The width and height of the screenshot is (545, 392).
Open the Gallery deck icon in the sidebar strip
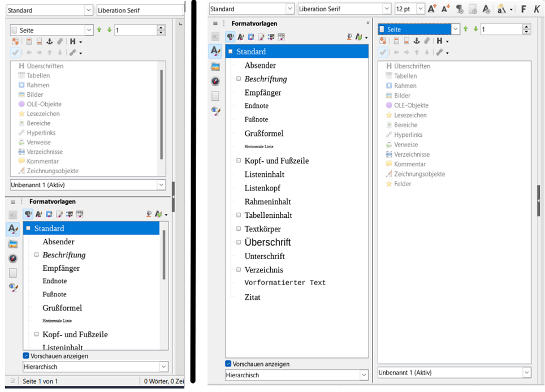click(215, 66)
